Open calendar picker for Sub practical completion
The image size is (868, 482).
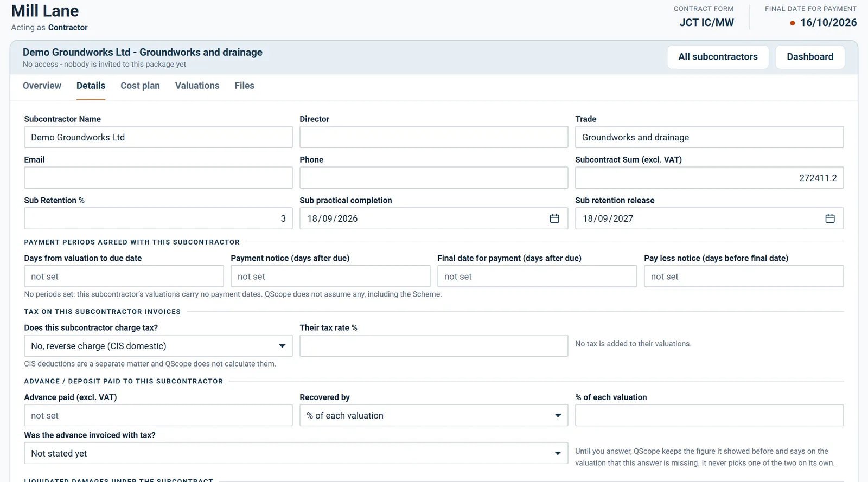pos(554,218)
